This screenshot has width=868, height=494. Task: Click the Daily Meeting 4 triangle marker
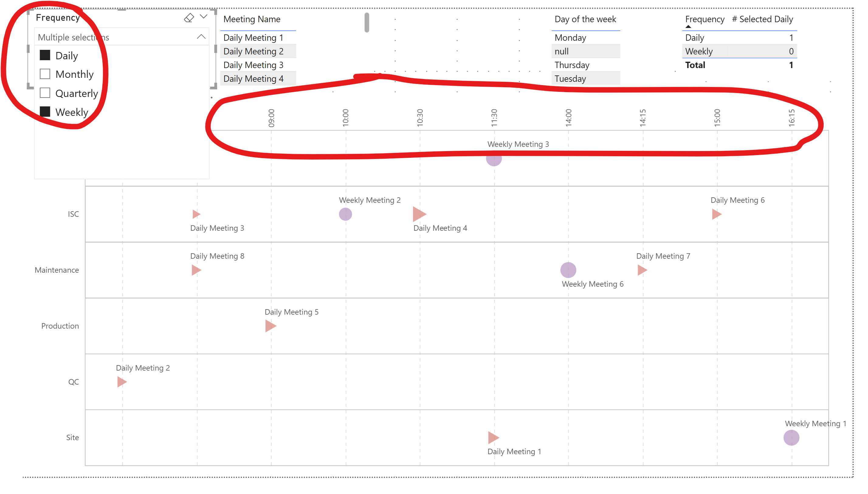pyautogui.click(x=418, y=214)
